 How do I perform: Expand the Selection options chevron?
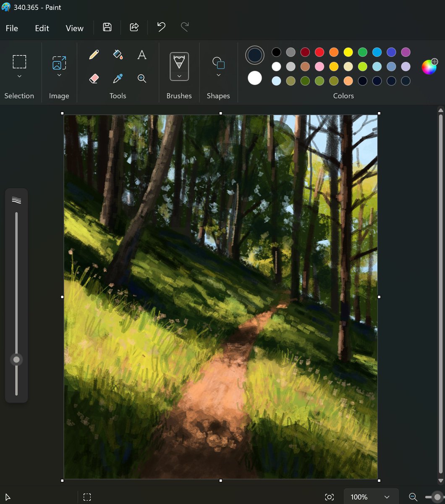pos(19,76)
